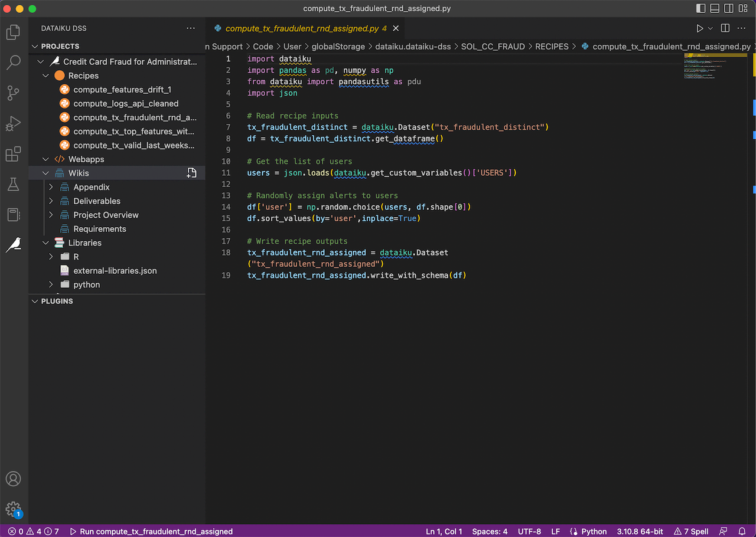Collapse the Recipes folder

[x=45, y=76]
